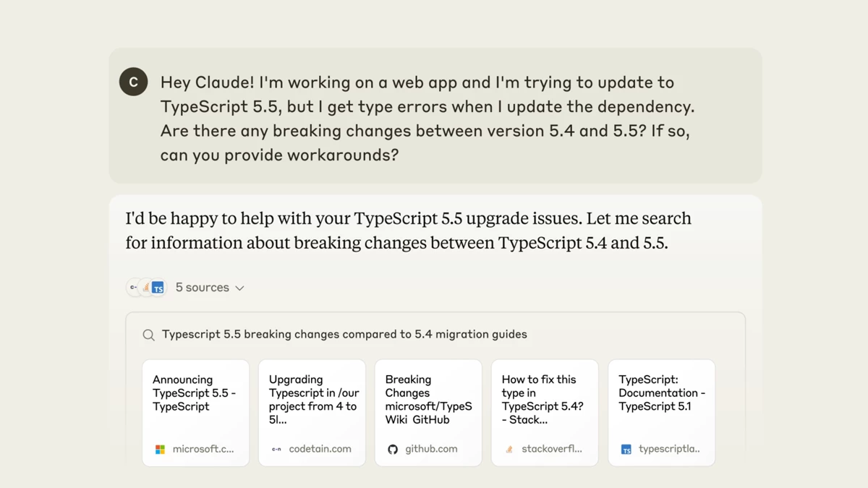868x488 pixels.
Task: Open Announcing TypeScript 5.5 card
Action: click(x=195, y=413)
